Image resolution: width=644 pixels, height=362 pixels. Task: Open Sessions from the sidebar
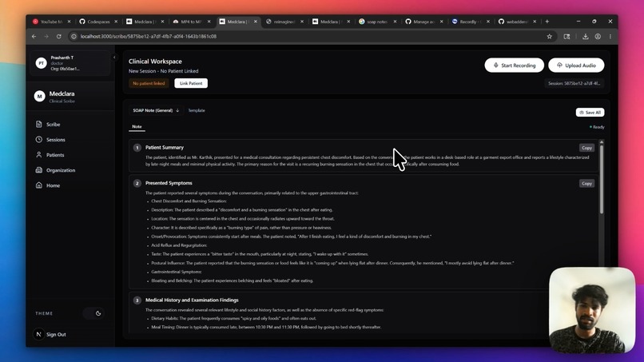pos(55,140)
